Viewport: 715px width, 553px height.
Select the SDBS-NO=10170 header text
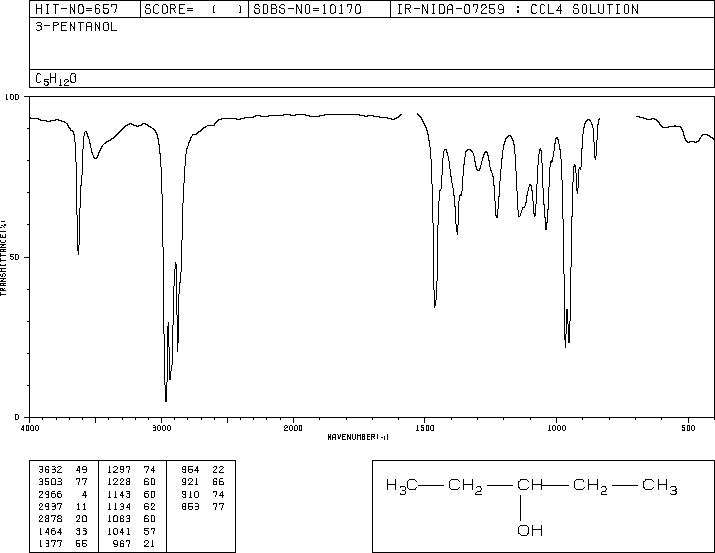click(307, 9)
